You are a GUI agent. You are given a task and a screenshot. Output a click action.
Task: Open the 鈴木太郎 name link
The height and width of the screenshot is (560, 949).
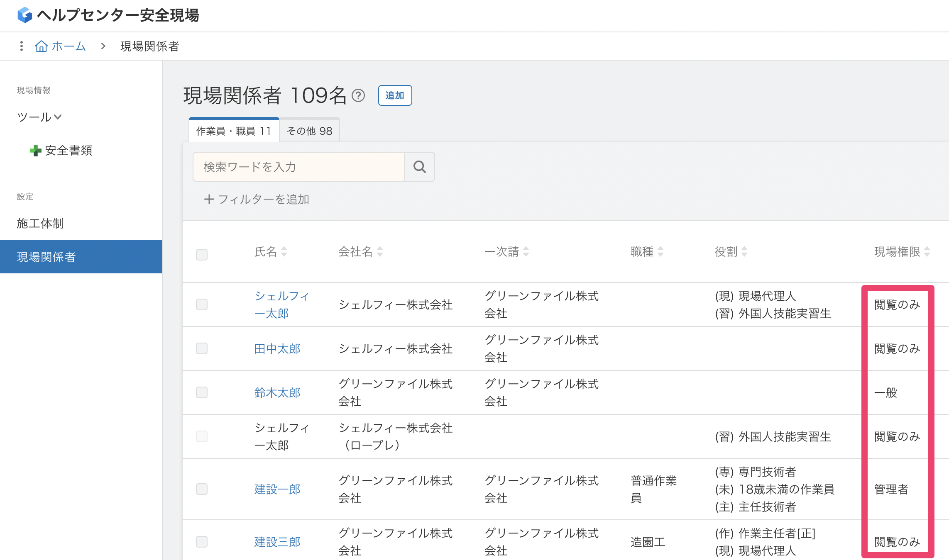(277, 392)
